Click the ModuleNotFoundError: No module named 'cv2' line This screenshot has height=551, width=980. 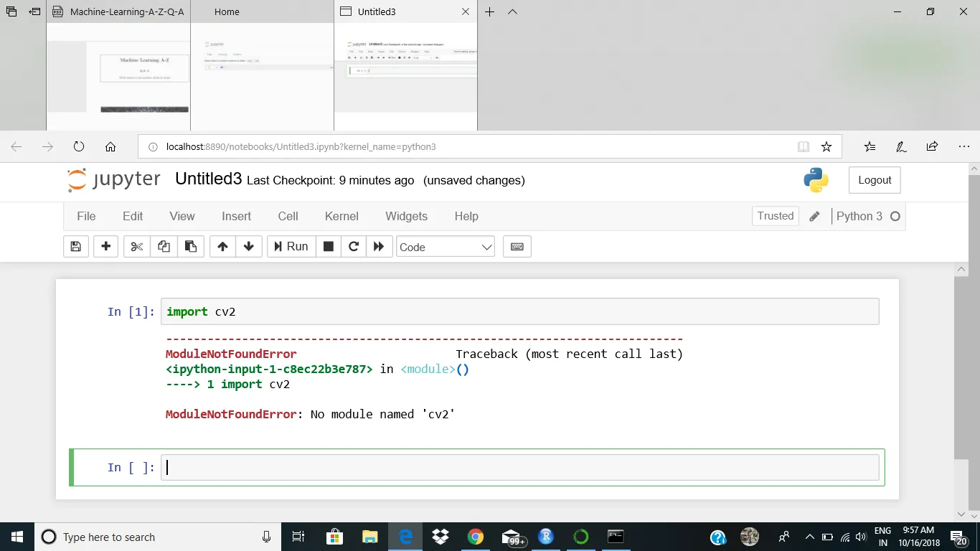311,414
